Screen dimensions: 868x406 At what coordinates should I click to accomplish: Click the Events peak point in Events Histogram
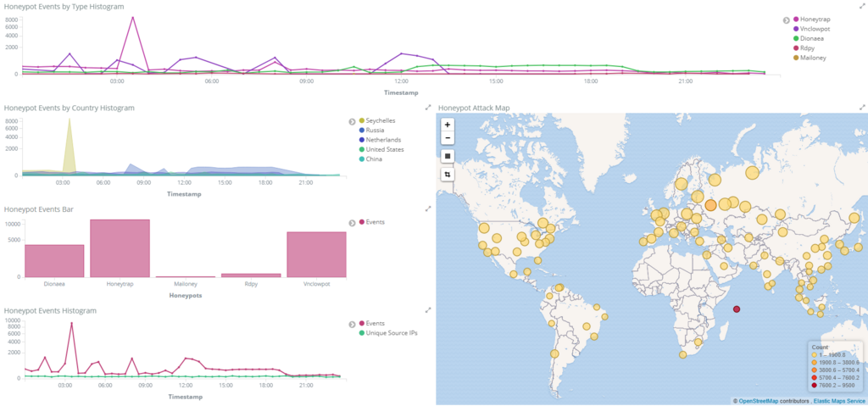71,324
